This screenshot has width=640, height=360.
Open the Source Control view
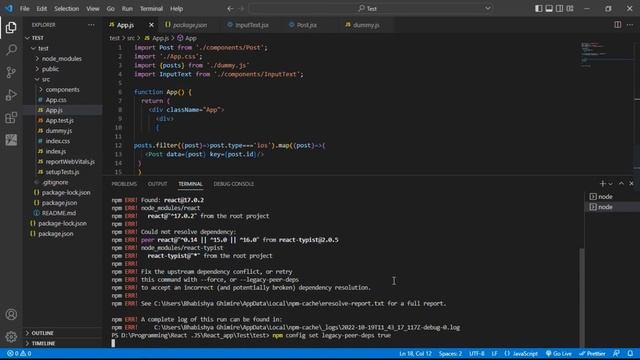(11, 72)
